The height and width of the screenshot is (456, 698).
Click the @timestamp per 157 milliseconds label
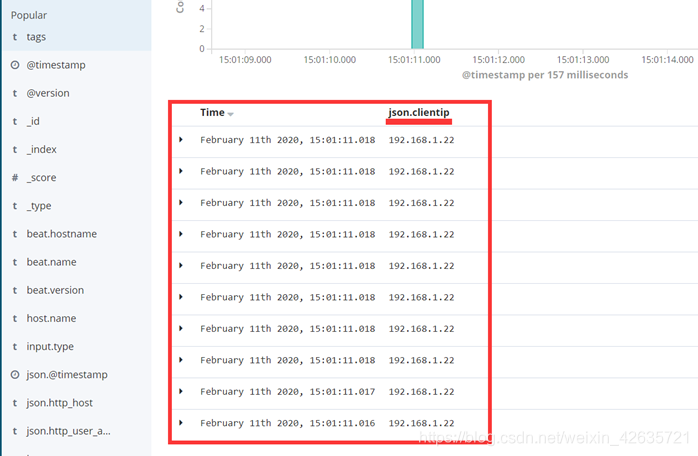click(545, 75)
